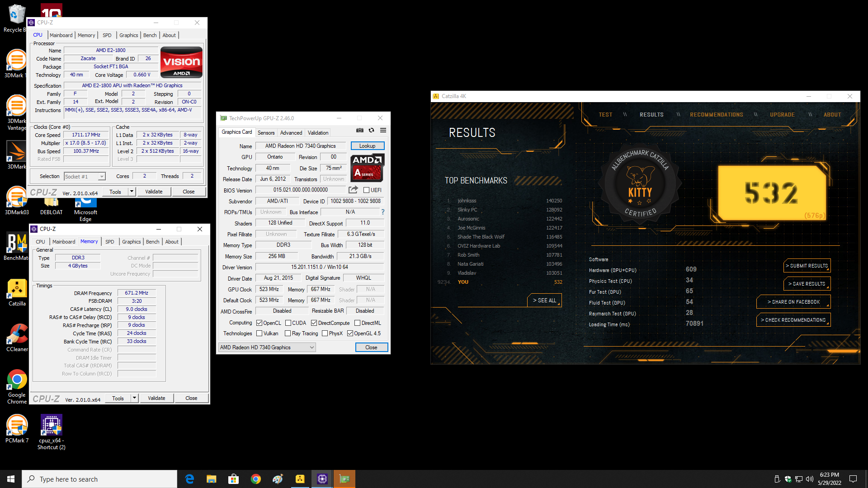Click the BIOS export share icon
This screenshot has width=868, height=488.
353,190
